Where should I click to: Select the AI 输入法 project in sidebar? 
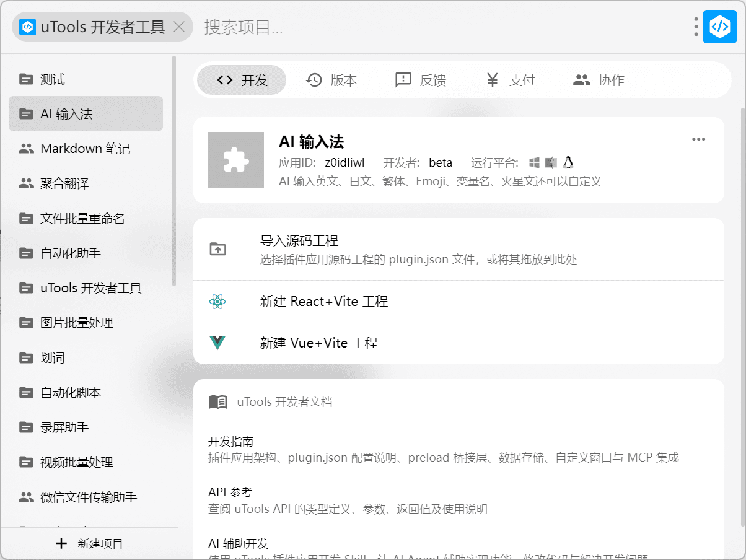pos(86,114)
